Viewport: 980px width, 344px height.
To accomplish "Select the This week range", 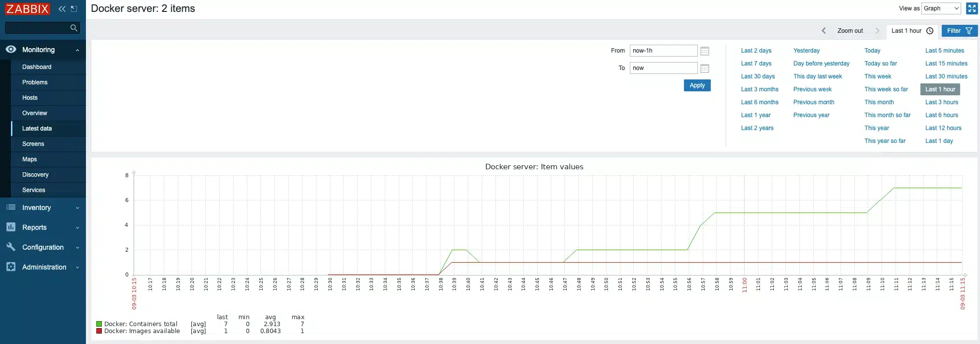I will click(x=878, y=76).
